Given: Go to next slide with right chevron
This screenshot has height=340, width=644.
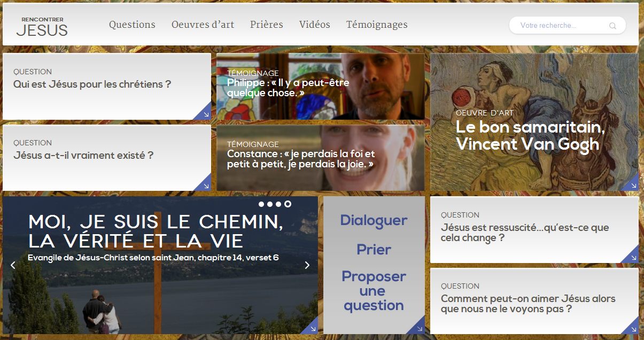Looking at the screenshot, I should coord(307,265).
